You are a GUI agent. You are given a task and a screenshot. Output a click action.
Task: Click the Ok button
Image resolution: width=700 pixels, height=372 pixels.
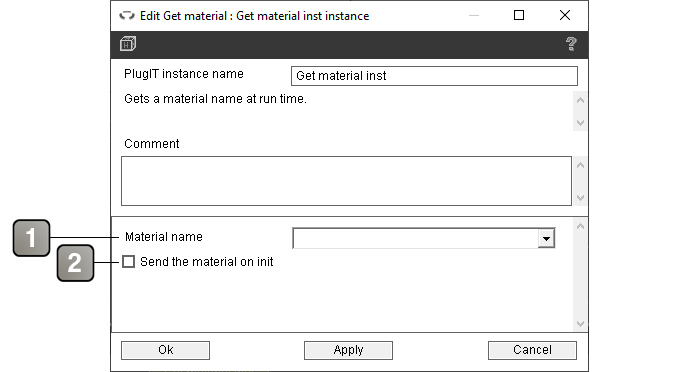tap(165, 350)
